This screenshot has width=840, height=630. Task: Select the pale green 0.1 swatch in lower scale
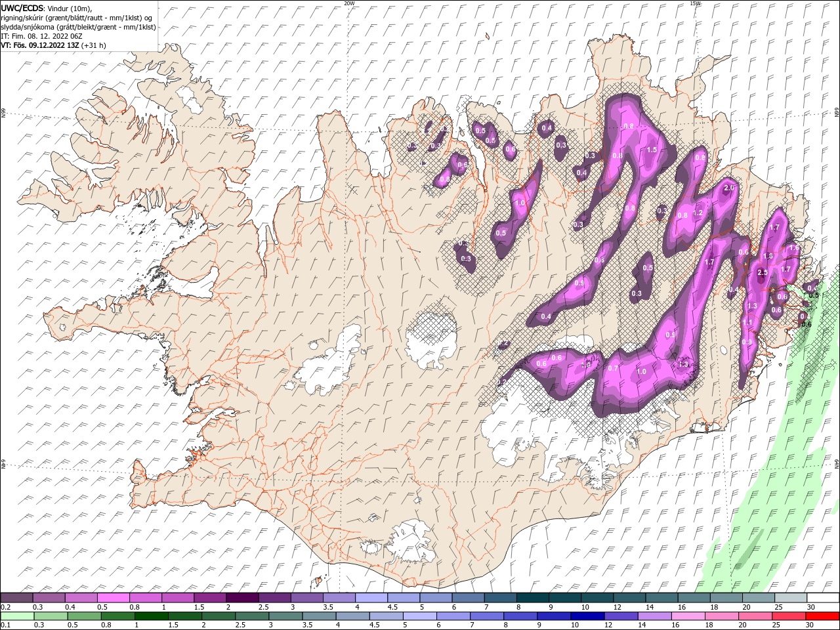click(17, 616)
